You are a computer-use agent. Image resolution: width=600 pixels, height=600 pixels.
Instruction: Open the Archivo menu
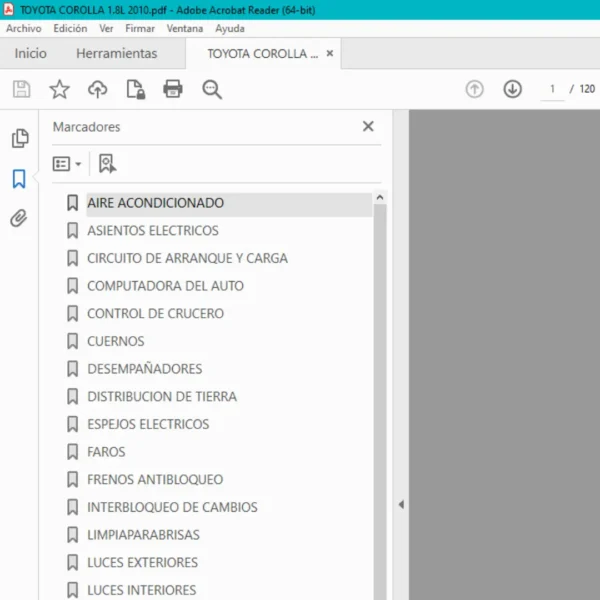click(24, 29)
